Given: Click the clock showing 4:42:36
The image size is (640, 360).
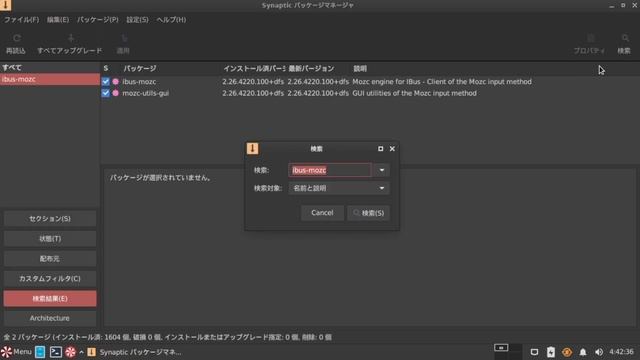Looking at the screenshot, I should [x=621, y=352].
